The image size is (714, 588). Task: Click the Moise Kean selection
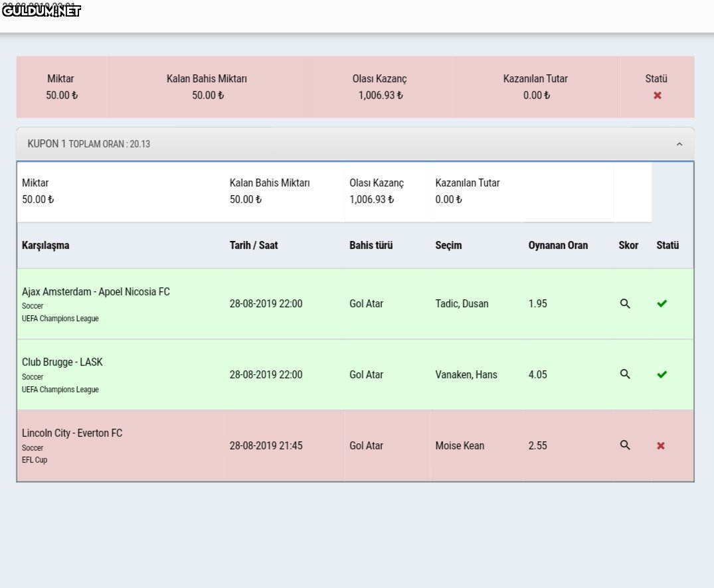point(460,446)
